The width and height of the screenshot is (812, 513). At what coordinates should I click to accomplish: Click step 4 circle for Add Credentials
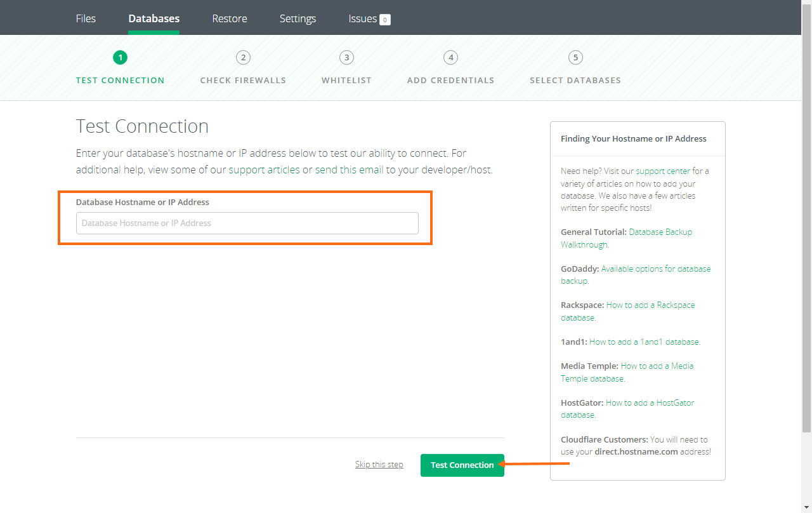point(450,58)
